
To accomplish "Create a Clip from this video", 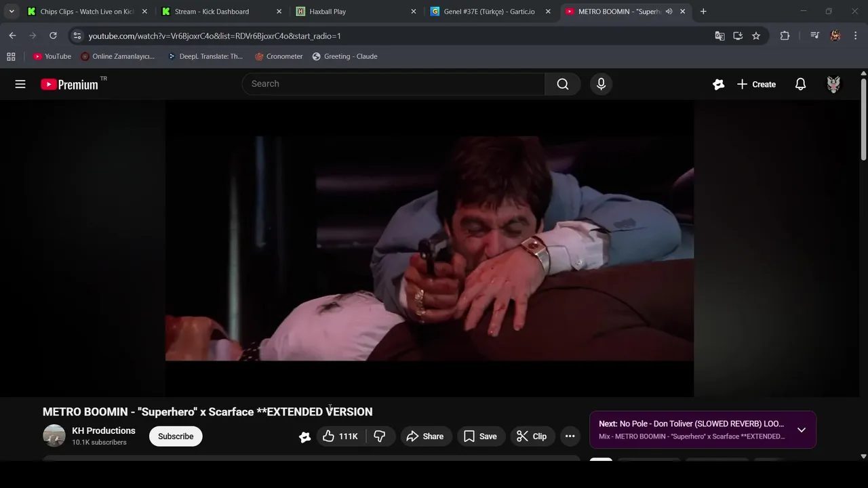I will coord(532,436).
